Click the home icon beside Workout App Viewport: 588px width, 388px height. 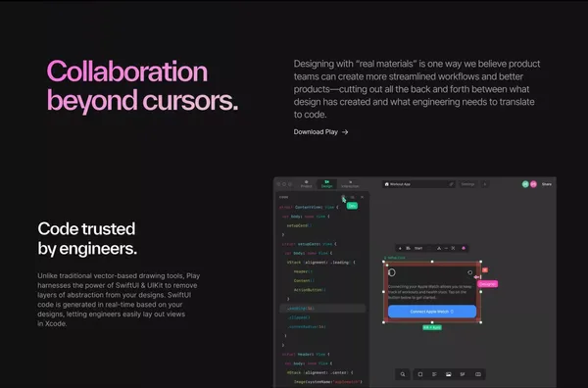click(387, 184)
